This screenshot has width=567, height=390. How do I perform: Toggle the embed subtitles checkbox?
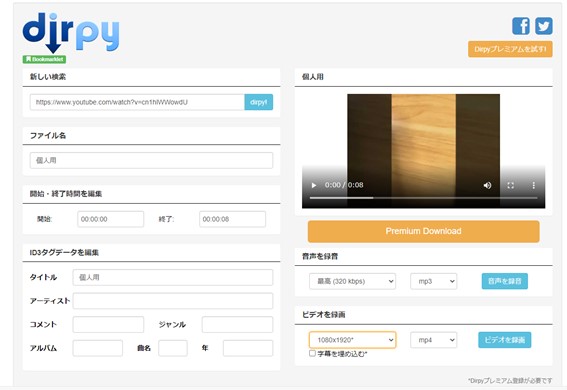click(312, 353)
